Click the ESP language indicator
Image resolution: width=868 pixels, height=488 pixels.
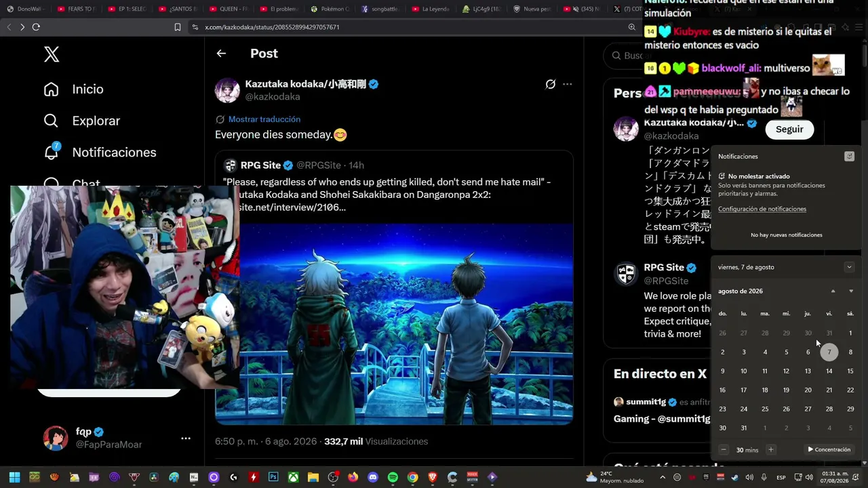(781, 477)
